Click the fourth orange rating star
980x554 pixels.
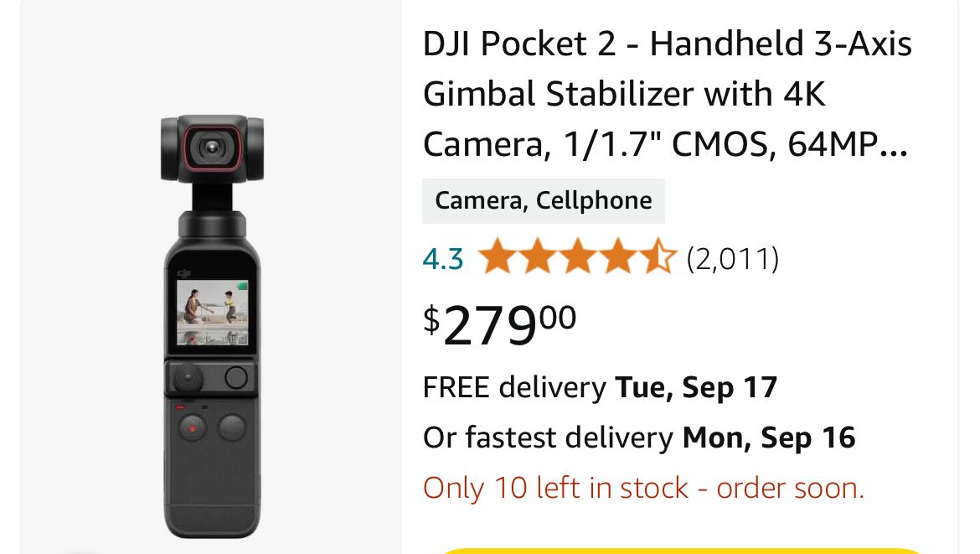(x=618, y=256)
